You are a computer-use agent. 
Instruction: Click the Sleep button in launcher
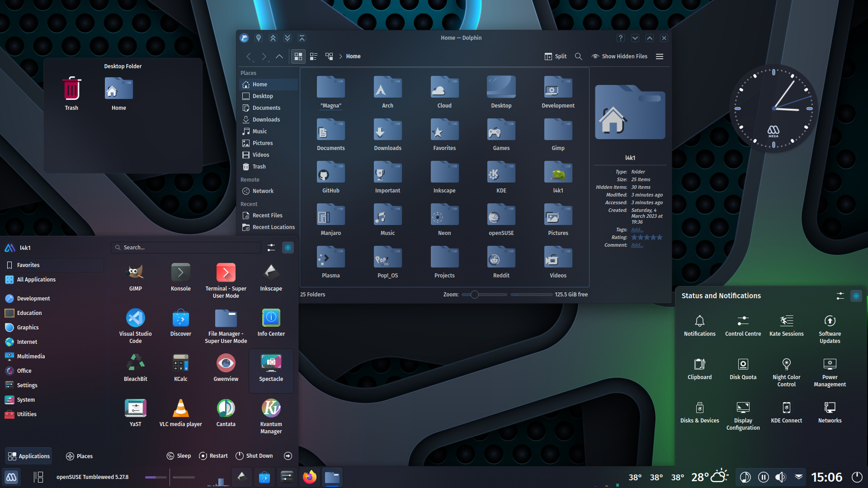click(x=179, y=456)
